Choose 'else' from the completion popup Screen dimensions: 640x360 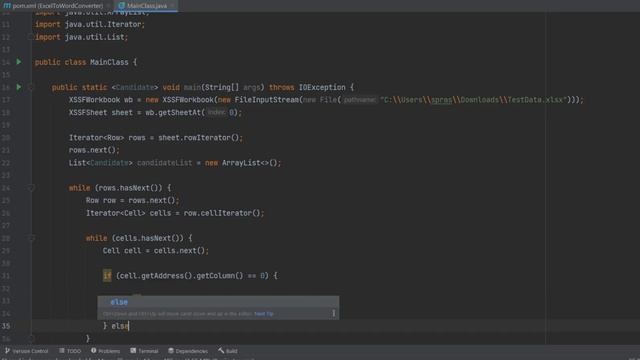pos(218,302)
